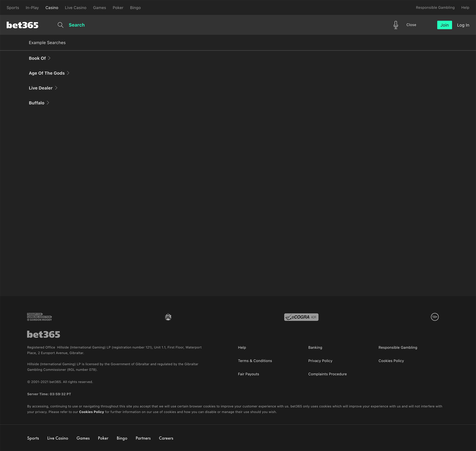Click the Gibraltar government crest icon
476x451 pixels.
point(168,317)
